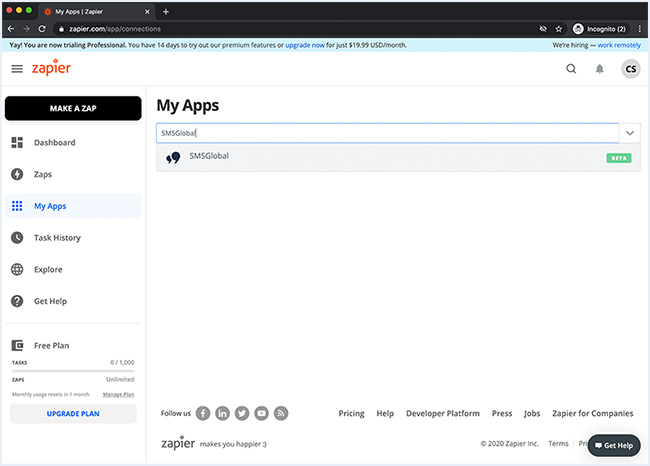Follow the upgrade now link in the banner
Image resolution: width=650 pixels, height=466 pixels.
click(x=305, y=45)
